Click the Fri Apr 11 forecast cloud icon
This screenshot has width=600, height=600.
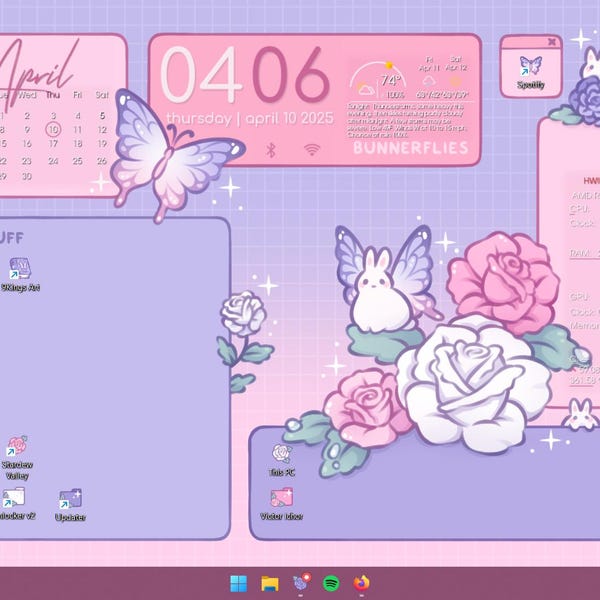tap(429, 81)
